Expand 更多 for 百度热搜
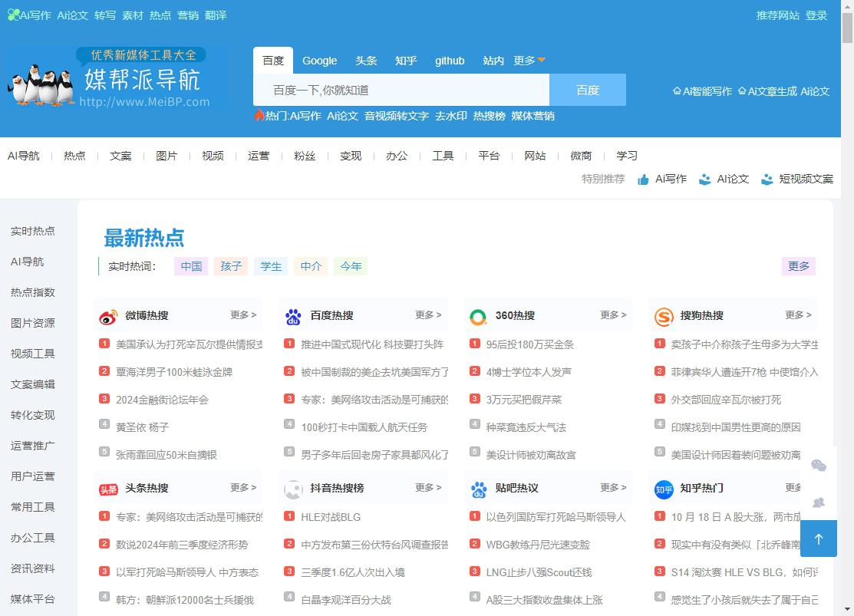This screenshot has width=854, height=616. (428, 315)
